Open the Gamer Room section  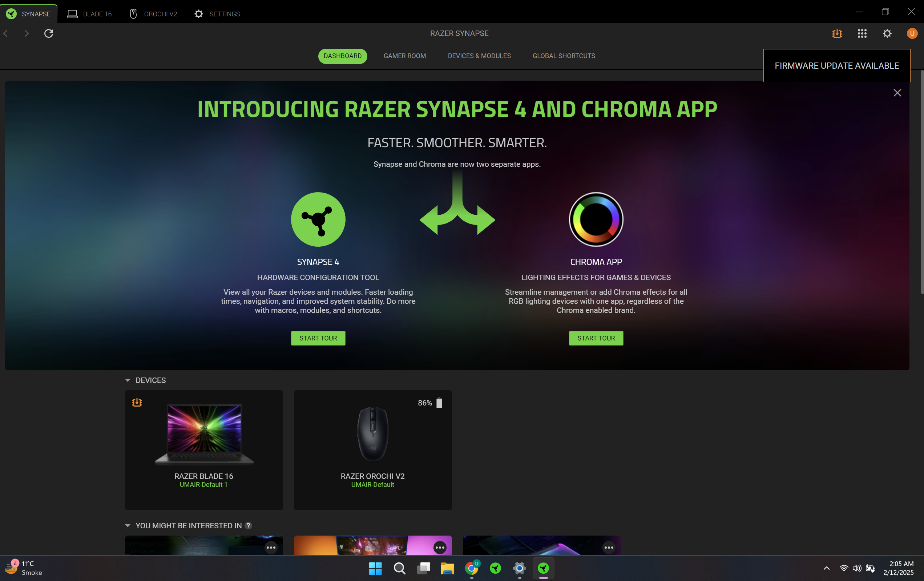404,56
